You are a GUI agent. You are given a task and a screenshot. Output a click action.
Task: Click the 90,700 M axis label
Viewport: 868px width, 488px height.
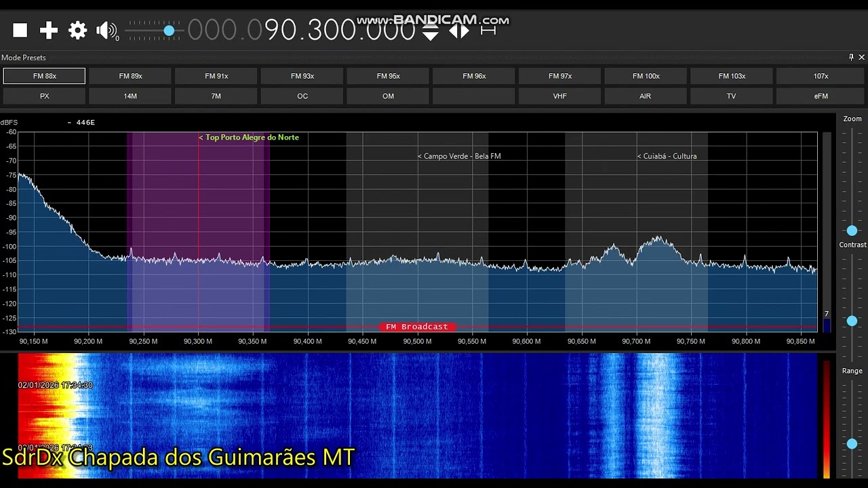point(636,342)
